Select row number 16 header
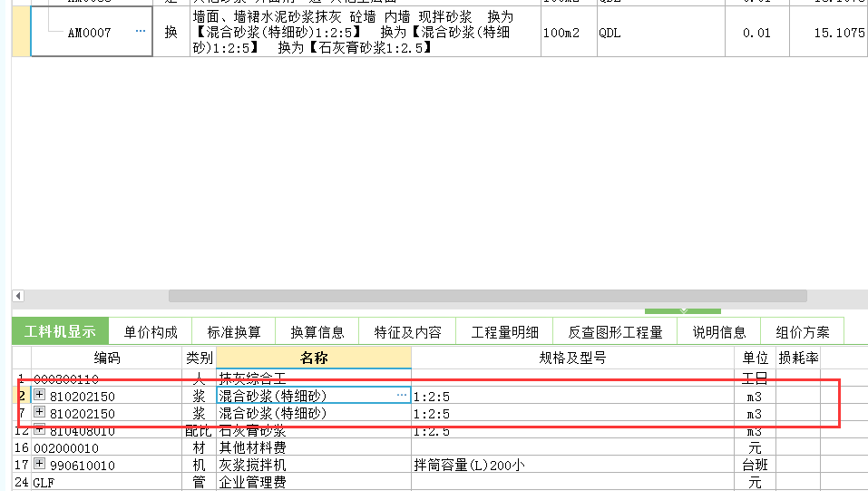The height and width of the screenshot is (491, 868). click(x=22, y=447)
